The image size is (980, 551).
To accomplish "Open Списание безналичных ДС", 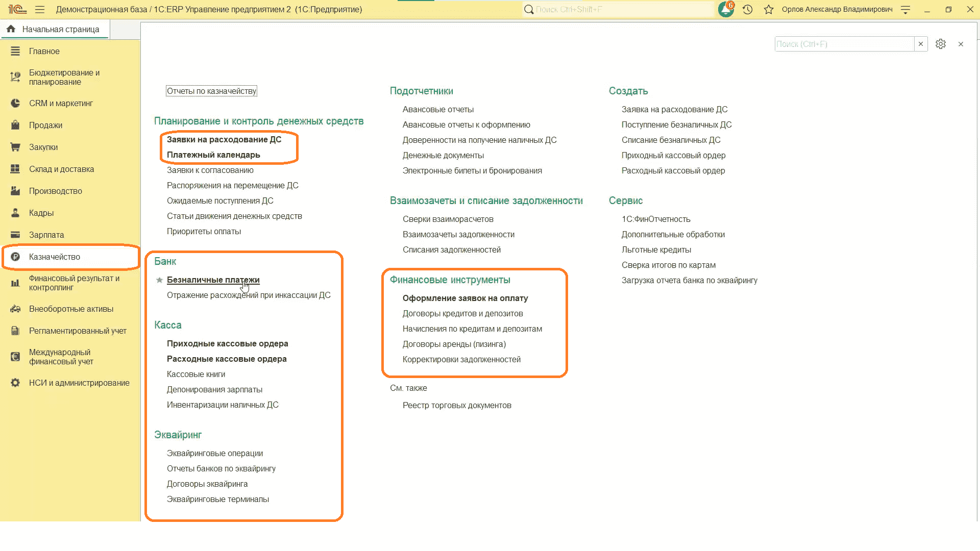I will click(x=671, y=140).
